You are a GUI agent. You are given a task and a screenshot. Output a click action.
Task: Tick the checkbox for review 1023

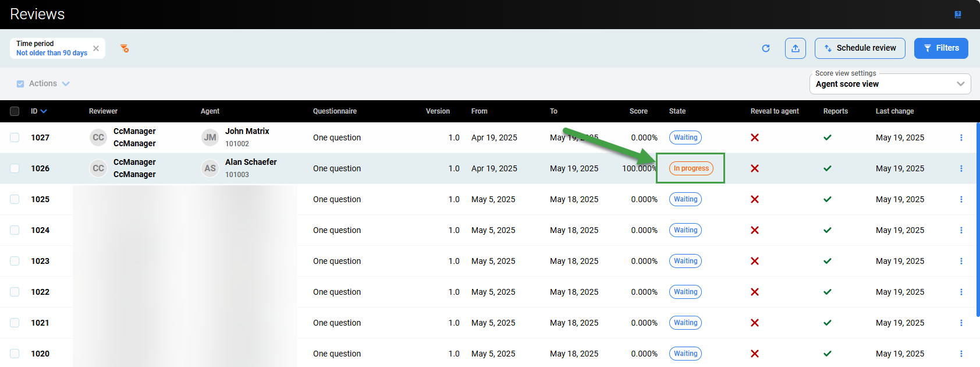pos(15,261)
